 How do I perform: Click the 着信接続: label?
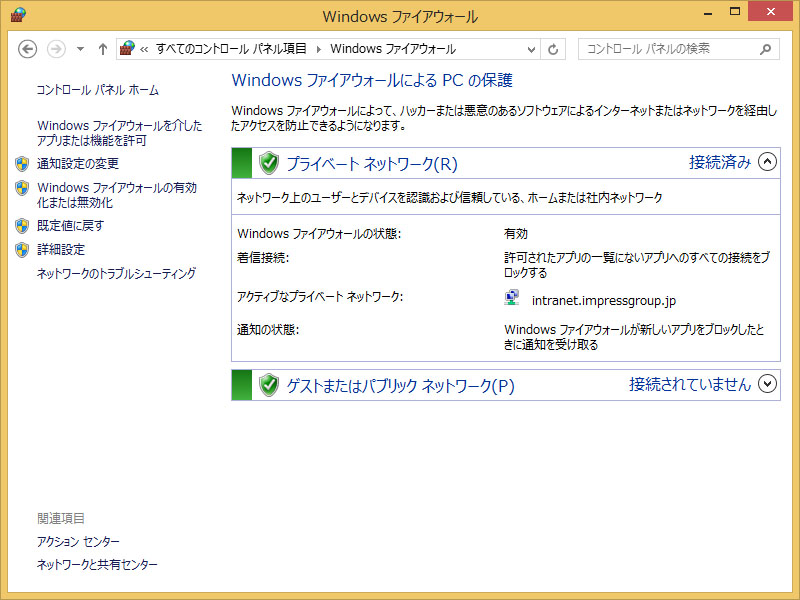tap(263, 258)
